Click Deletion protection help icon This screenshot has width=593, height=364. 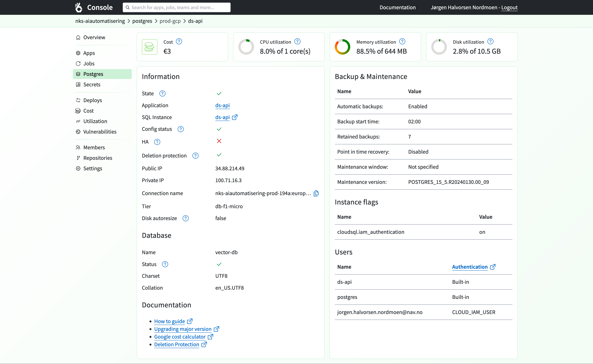coord(195,156)
